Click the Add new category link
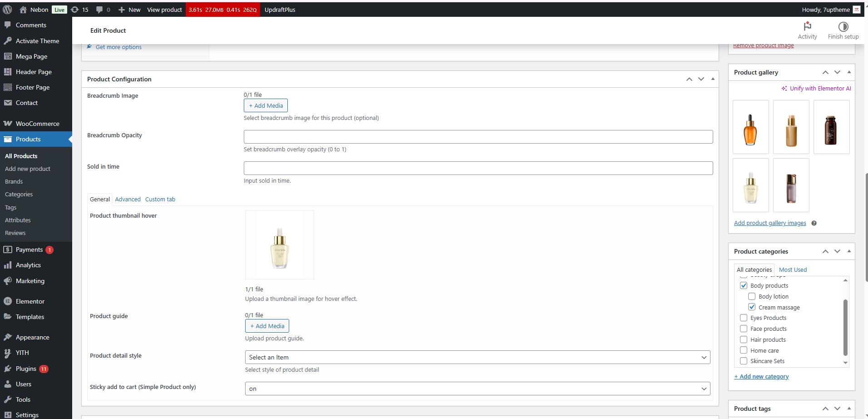Viewport: 868px width, 419px height. click(x=761, y=376)
